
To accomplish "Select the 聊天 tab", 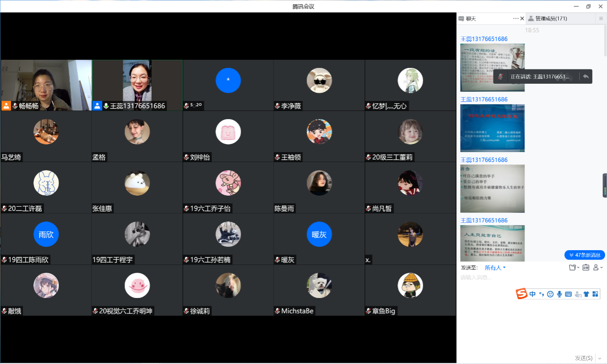I will coord(471,19).
